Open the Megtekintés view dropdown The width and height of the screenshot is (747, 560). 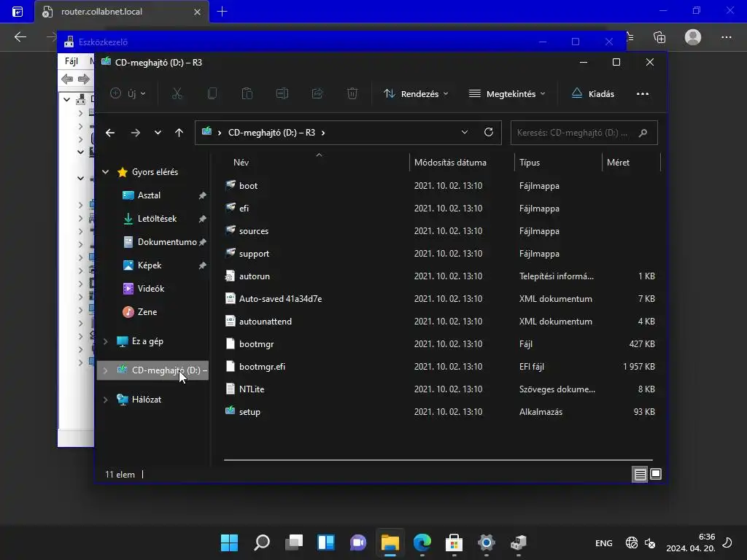(507, 94)
